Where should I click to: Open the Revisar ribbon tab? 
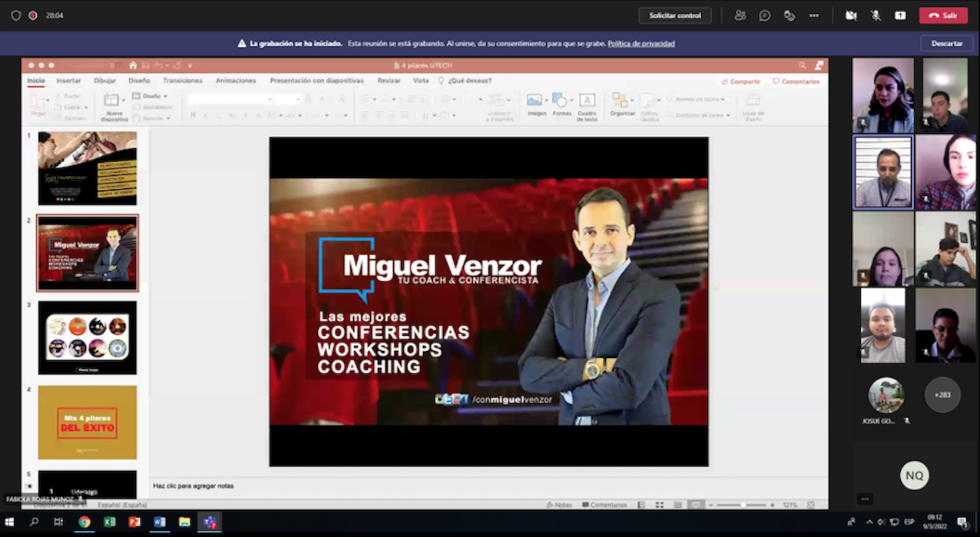click(x=389, y=81)
